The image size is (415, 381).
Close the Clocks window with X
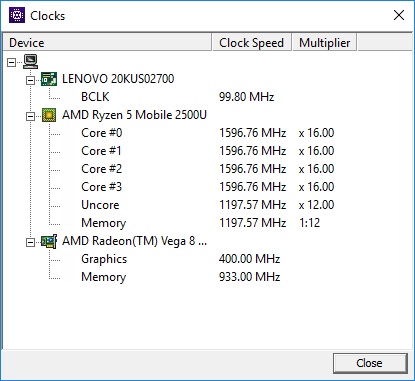tap(399, 15)
